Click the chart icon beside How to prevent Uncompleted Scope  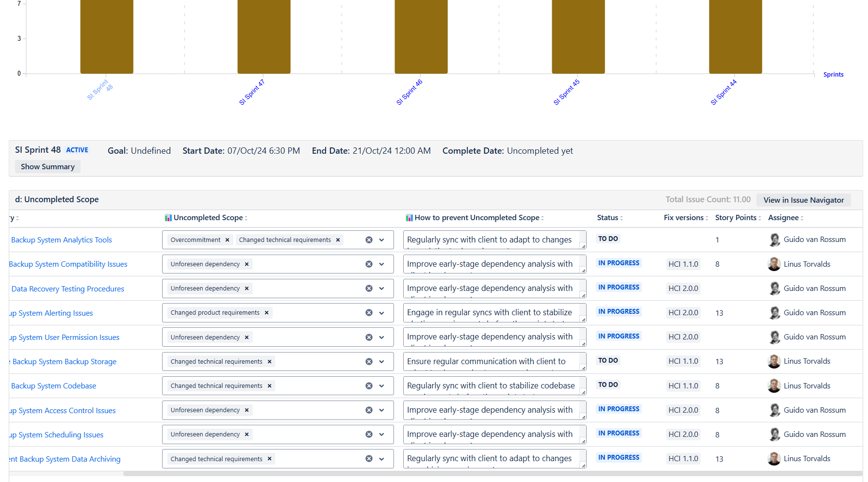pos(410,217)
